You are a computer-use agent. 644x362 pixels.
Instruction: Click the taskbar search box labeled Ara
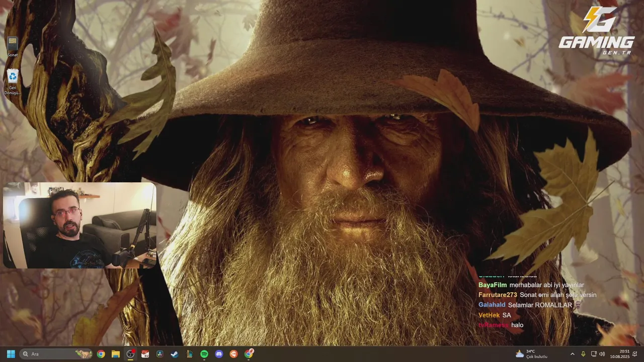[x=56, y=354]
